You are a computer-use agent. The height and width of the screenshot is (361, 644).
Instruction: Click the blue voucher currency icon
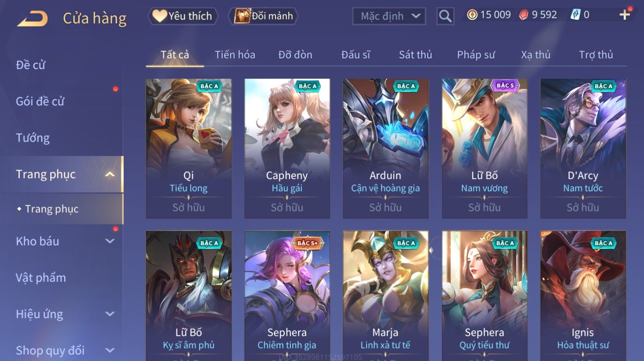click(576, 15)
